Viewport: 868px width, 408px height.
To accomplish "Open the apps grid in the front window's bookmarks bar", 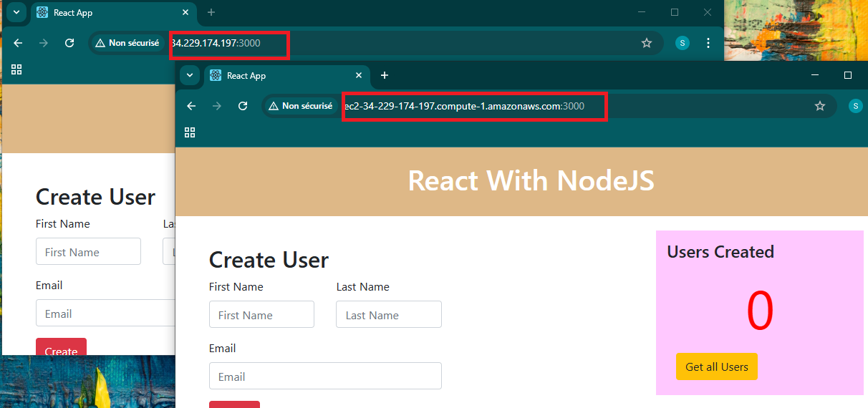I will [190, 132].
